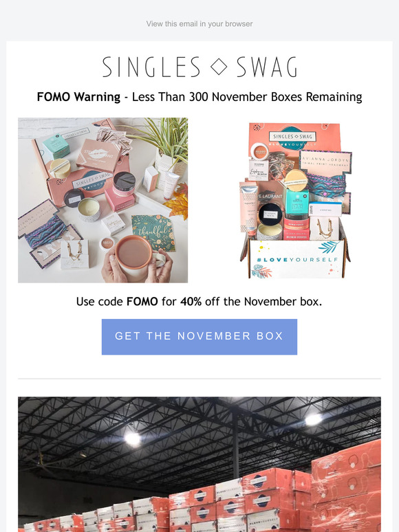
Task: Click the Singles Swag label on box lid
Action: [x=292, y=136]
